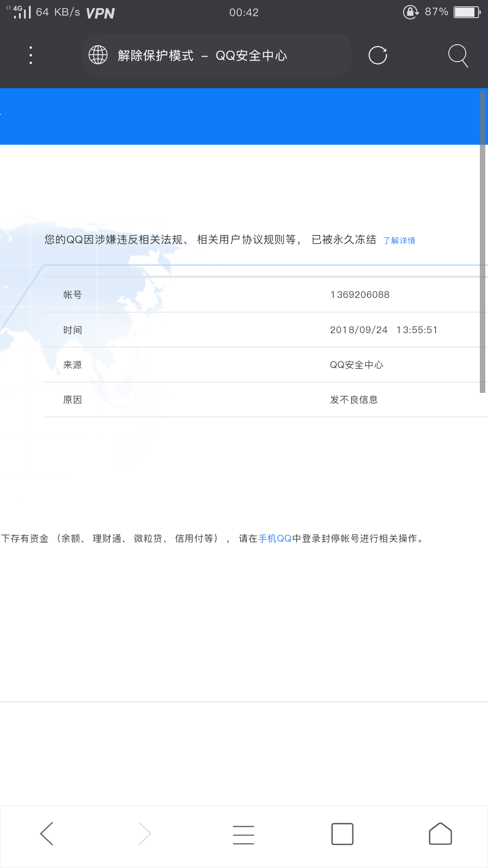The width and height of the screenshot is (488, 868).
Task: Click the 了解详情 link
Action: (x=399, y=241)
